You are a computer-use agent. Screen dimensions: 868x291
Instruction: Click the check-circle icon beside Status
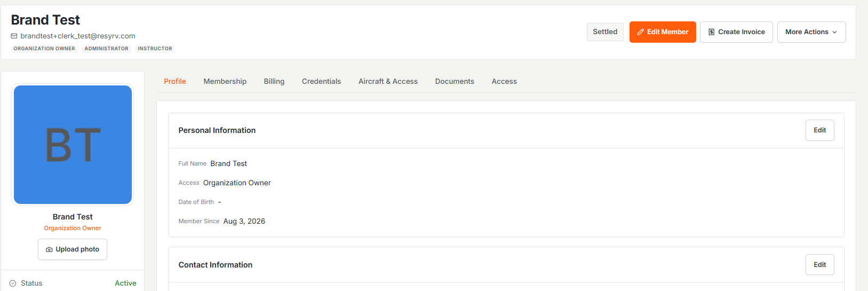pyautogui.click(x=13, y=284)
